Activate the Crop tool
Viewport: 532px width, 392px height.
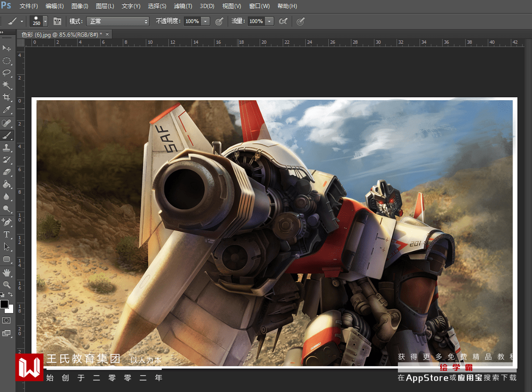[x=7, y=97]
